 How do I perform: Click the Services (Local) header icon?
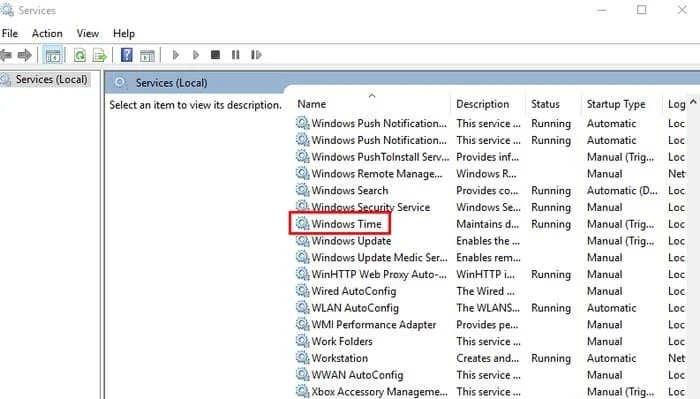coord(120,83)
